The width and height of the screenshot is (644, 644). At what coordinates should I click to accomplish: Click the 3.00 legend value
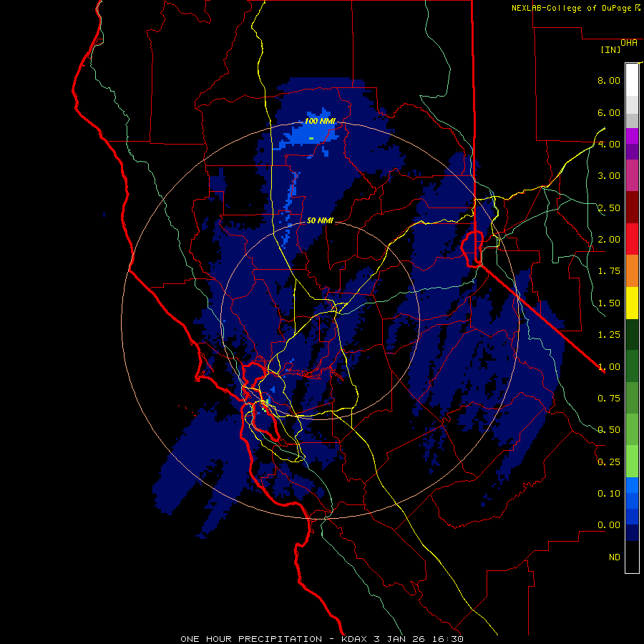coord(609,176)
